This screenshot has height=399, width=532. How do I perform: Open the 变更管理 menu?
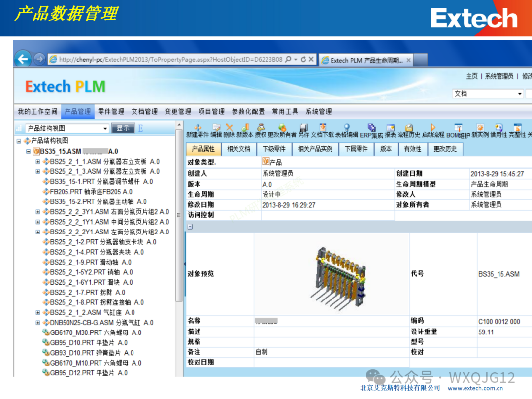click(178, 111)
